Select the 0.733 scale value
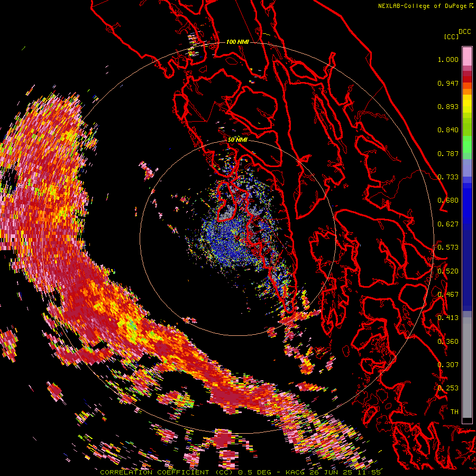 pos(448,177)
